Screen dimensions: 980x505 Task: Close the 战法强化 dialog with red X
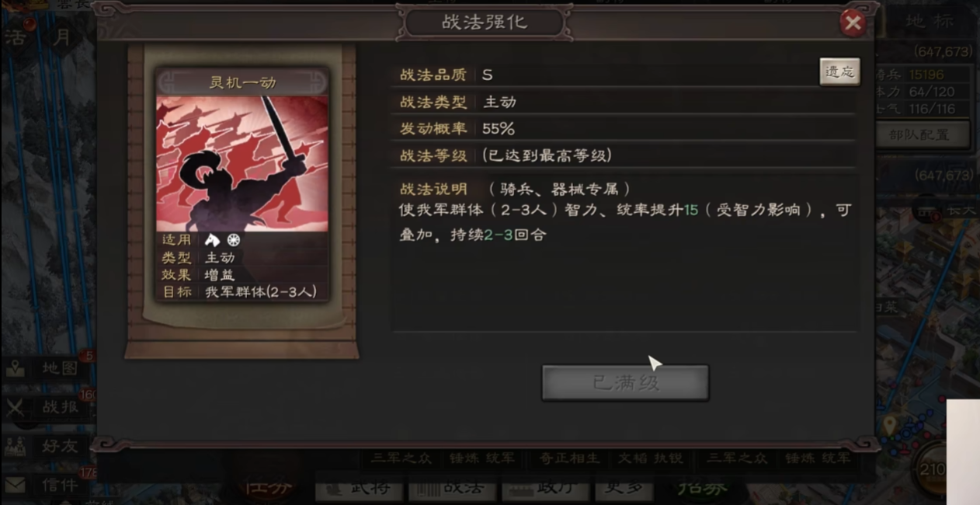tap(853, 23)
